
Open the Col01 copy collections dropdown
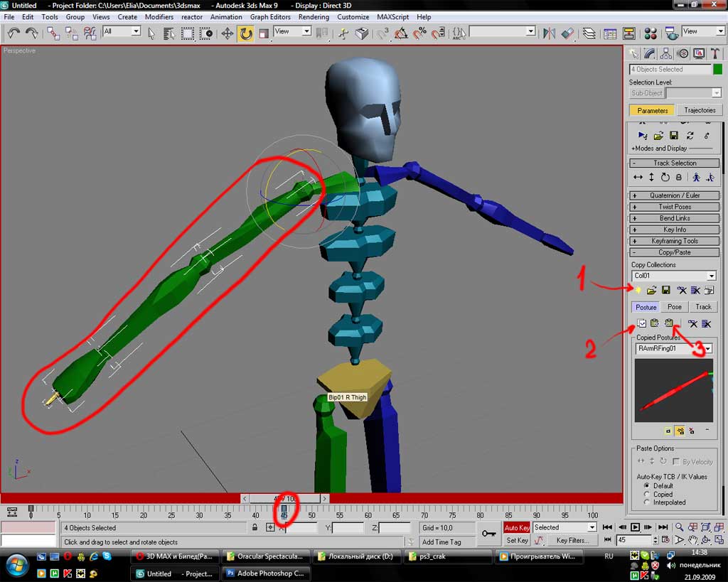[711, 276]
